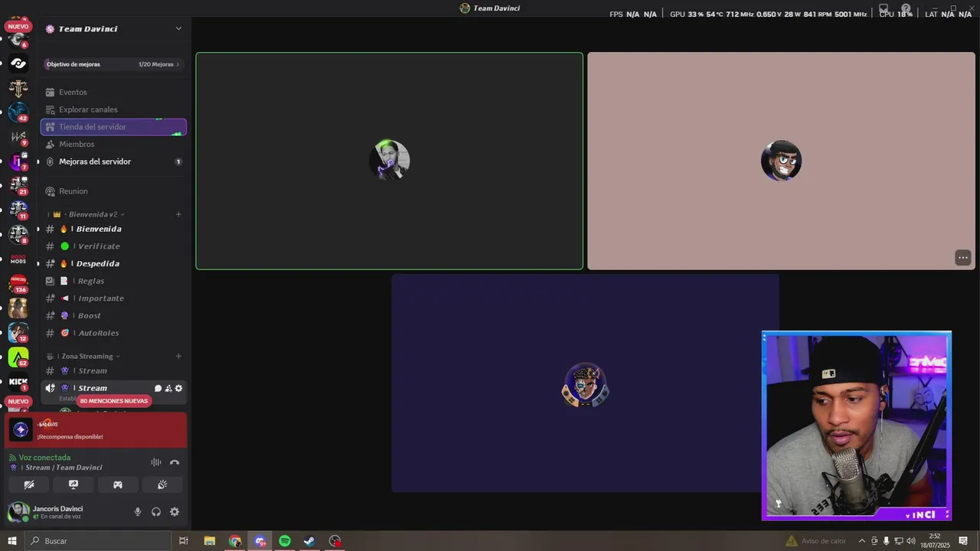Mute the microphone in the user panel

[x=138, y=512]
